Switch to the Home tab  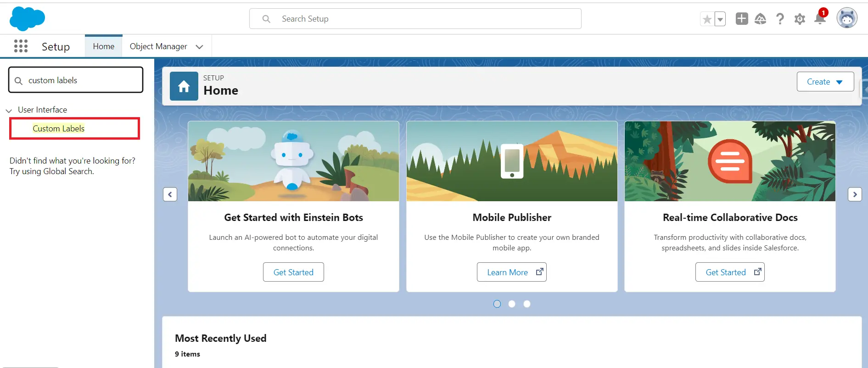click(104, 46)
